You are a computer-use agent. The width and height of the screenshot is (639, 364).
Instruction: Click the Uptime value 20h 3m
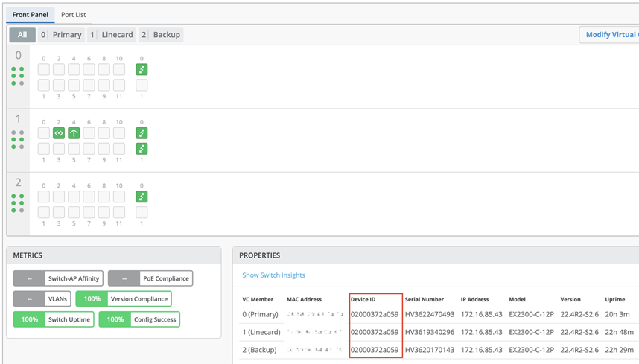617,314
